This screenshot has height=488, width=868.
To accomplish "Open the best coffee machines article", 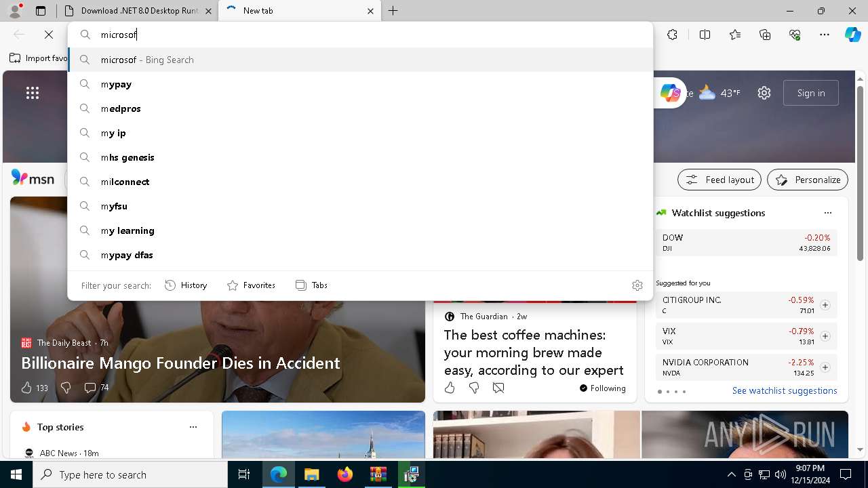I will tap(534, 352).
